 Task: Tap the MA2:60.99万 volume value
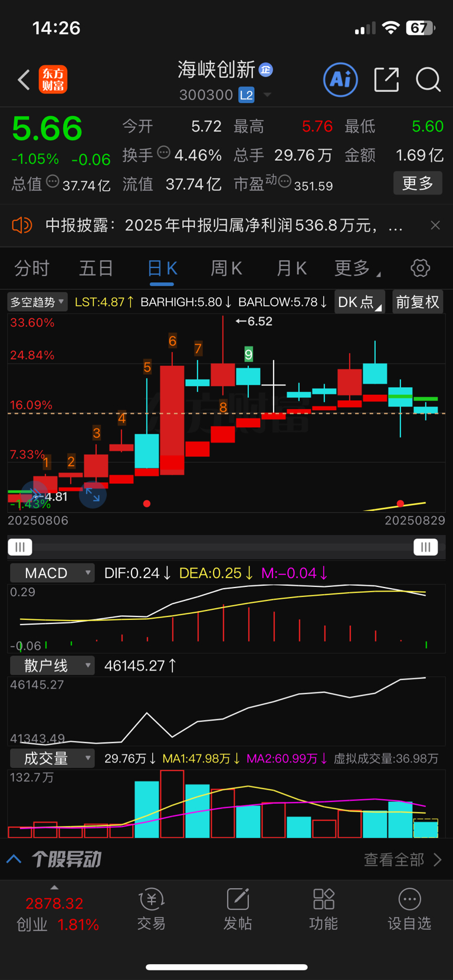coord(287,758)
